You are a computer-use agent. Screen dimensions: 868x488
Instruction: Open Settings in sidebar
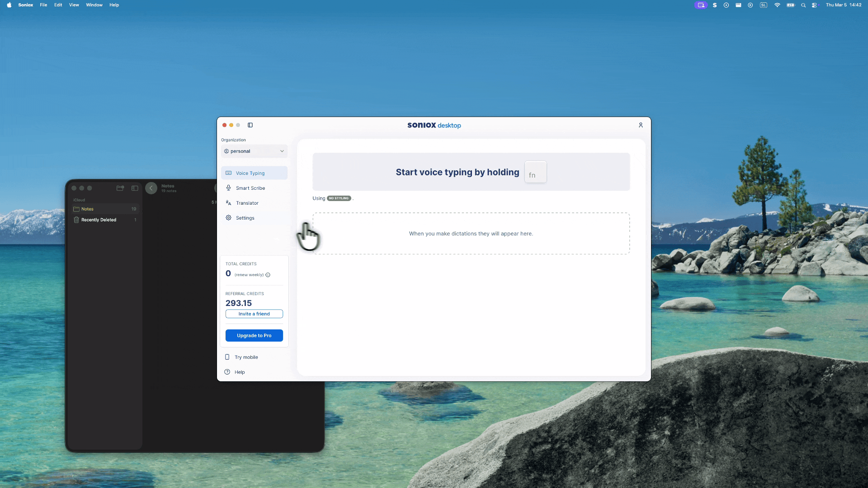click(245, 218)
